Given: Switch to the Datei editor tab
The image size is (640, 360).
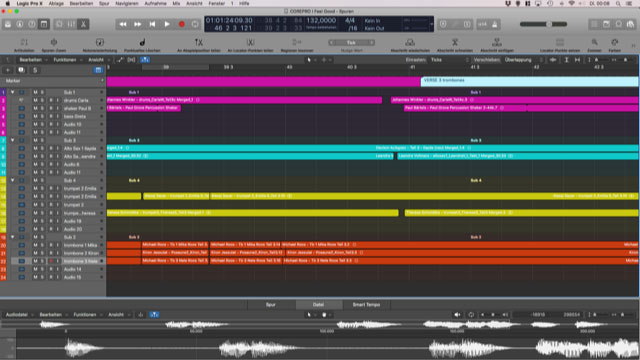Looking at the screenshot, I should click(318, 304).
